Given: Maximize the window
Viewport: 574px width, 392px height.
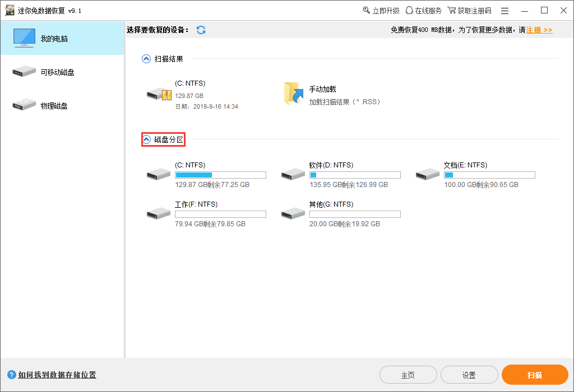Looking at the screenshot, I should (544, 10).
